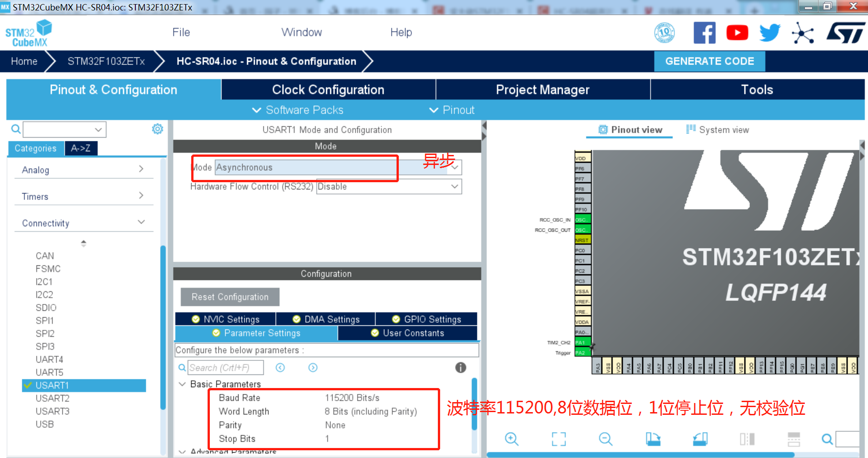Image resolution: width=868 pixels, height=458 pixels.
Task: Collapse the Basic Parameters group
Action: [x=182, y=384]
